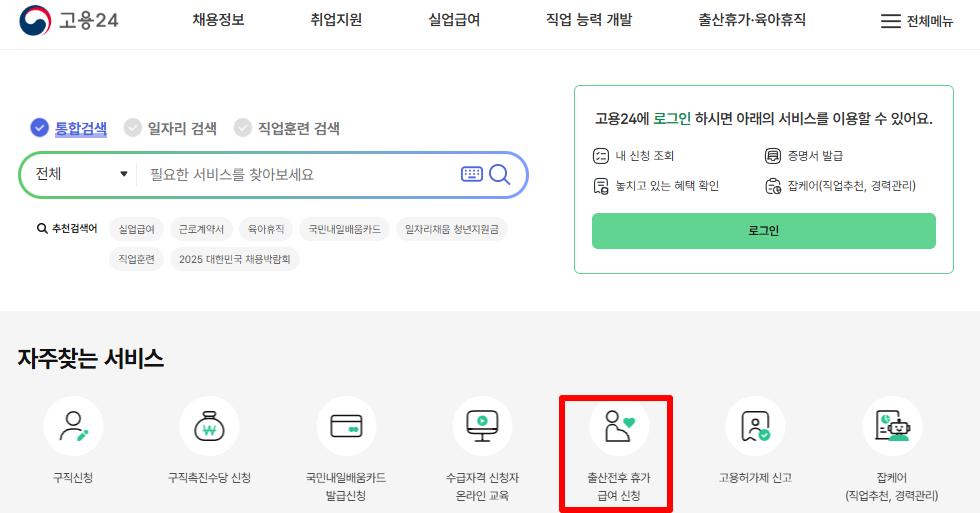Viewport: 980px width, 513px height.
Task: Click the 2025 대한민국 채용박람회 keyword chip
Action: 235,259
